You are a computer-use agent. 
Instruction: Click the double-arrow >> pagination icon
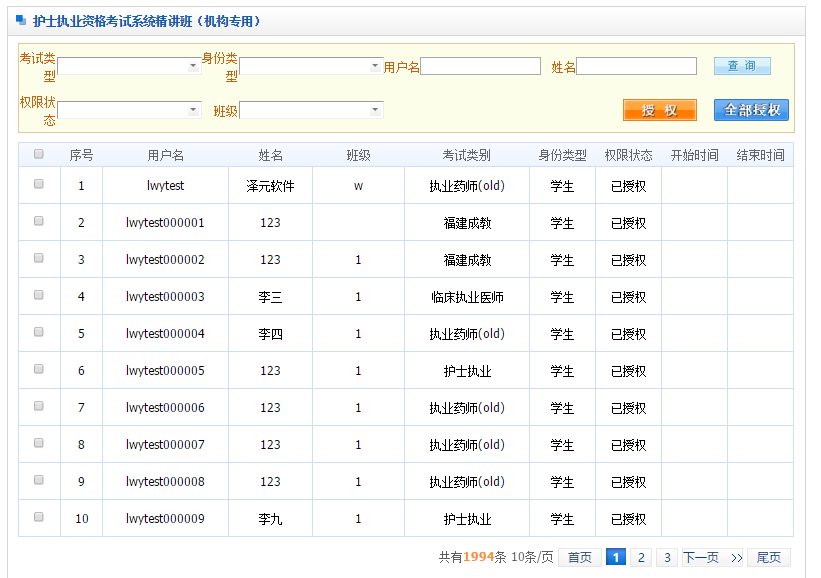(x=736, y=558)
